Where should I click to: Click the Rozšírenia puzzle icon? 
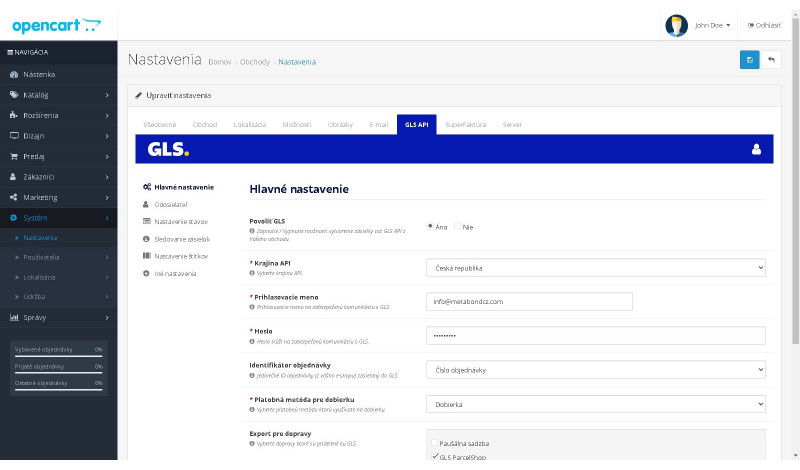coord(14,115)
